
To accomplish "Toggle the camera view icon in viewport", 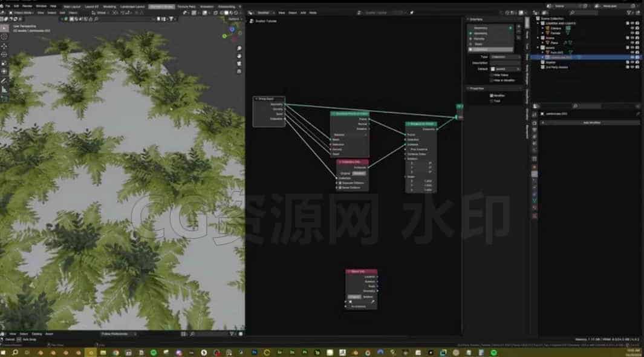I will pyautogui.click(x=239, y=64).
